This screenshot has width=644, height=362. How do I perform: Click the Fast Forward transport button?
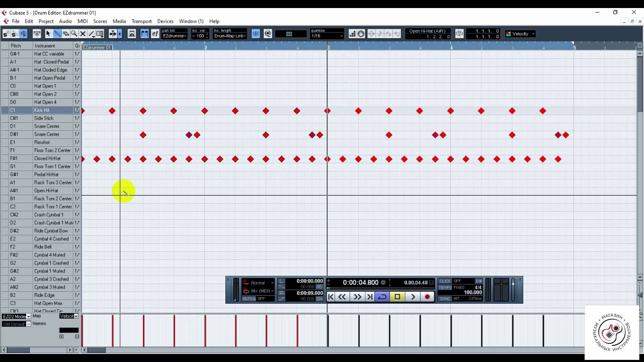(357, 297)
